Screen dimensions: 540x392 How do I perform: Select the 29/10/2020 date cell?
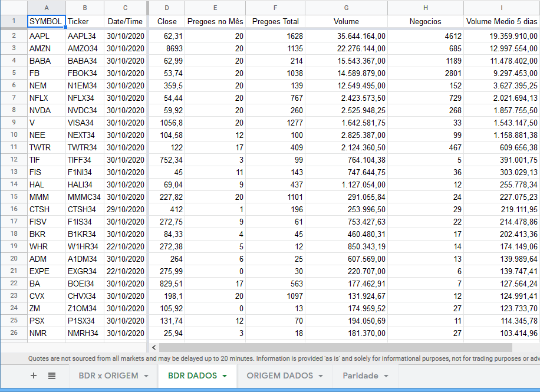(x=126, y=209)
